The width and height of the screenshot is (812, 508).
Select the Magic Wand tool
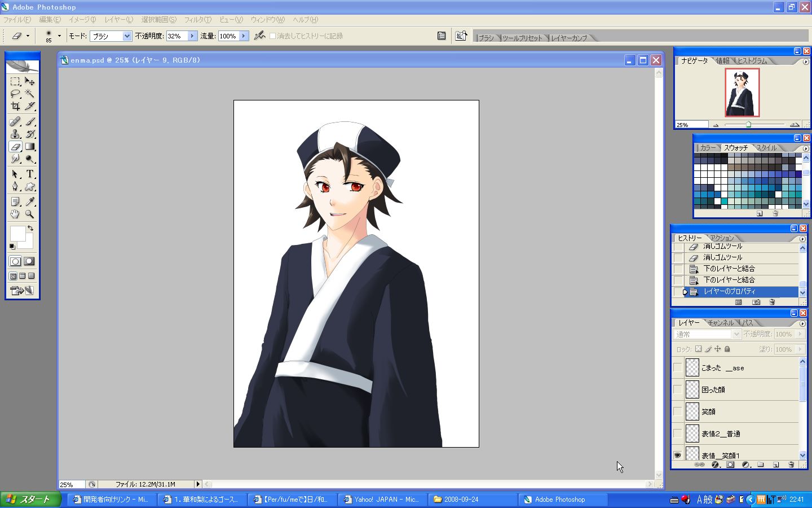(30, 94)
